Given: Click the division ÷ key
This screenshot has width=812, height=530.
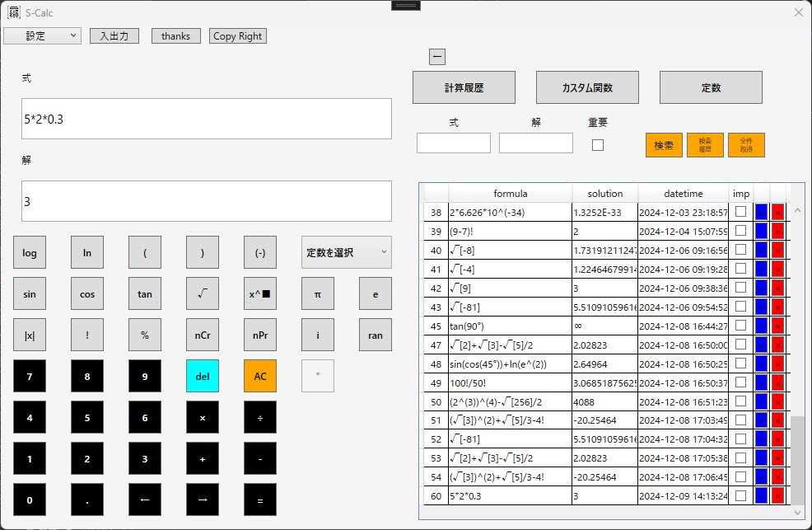Looking at the screenshot, I should coord(260,417).
